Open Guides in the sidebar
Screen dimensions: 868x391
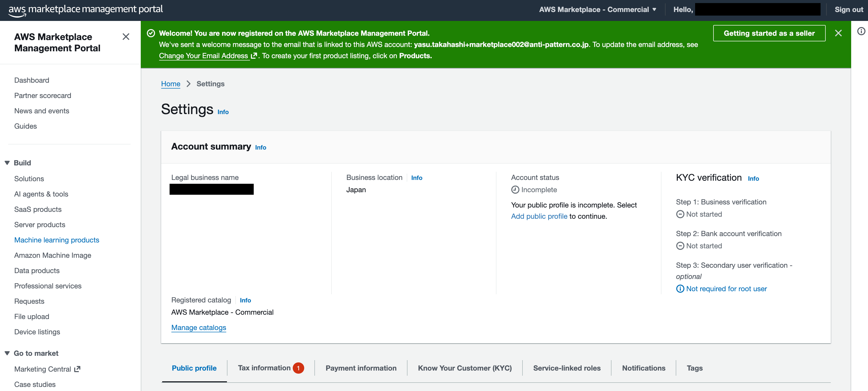25,126
